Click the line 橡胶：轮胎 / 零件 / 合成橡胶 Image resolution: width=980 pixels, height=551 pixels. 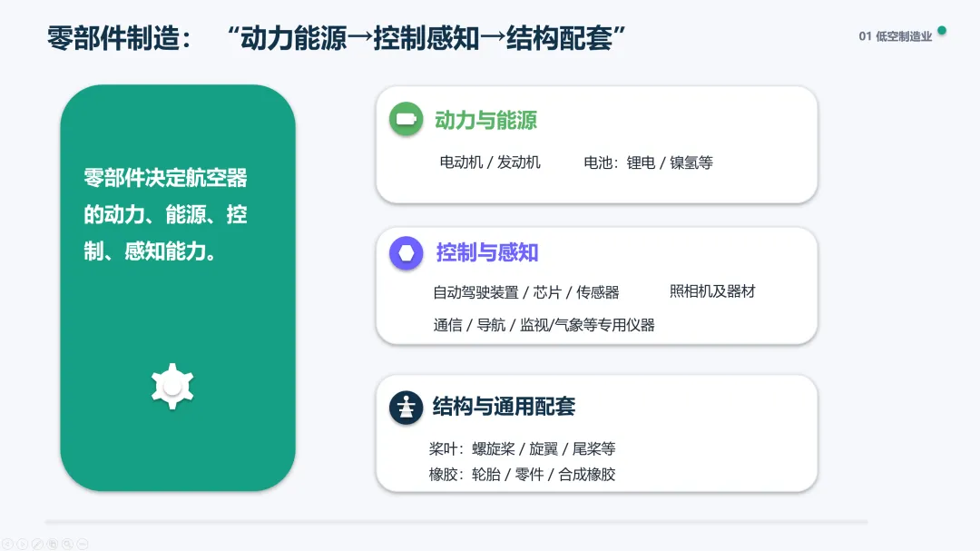pos(522,475)
